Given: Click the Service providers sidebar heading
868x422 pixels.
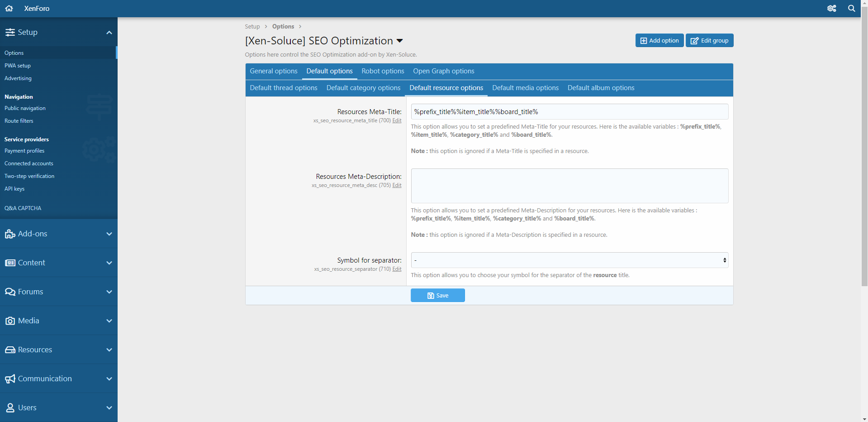Looking at the screenshot, I should 27,139.
